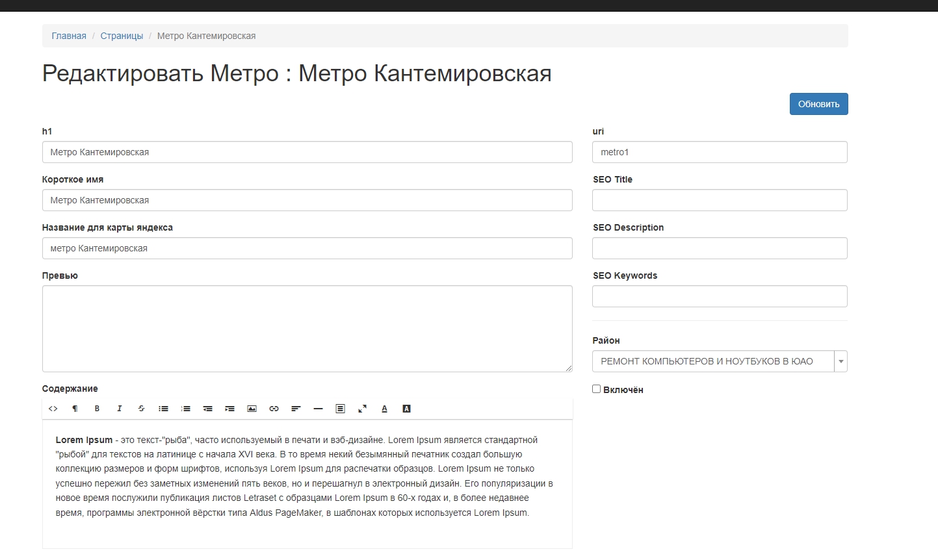Viewport: 938px width, 560px height.
Task: Apply italic formatting in editor toolbar
Action: click(119, 409)
